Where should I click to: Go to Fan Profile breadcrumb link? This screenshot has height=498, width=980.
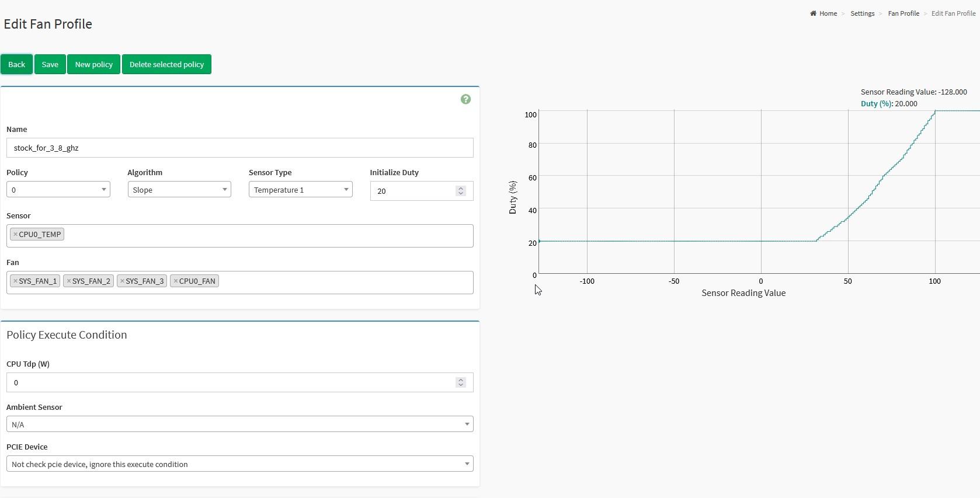pyautogui.click(x=903, y=13)
